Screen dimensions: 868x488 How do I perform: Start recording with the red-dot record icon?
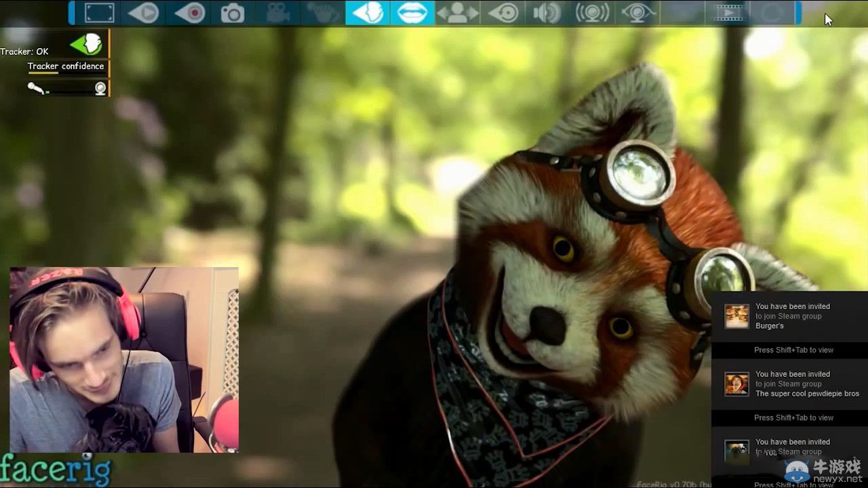point(190,13)
